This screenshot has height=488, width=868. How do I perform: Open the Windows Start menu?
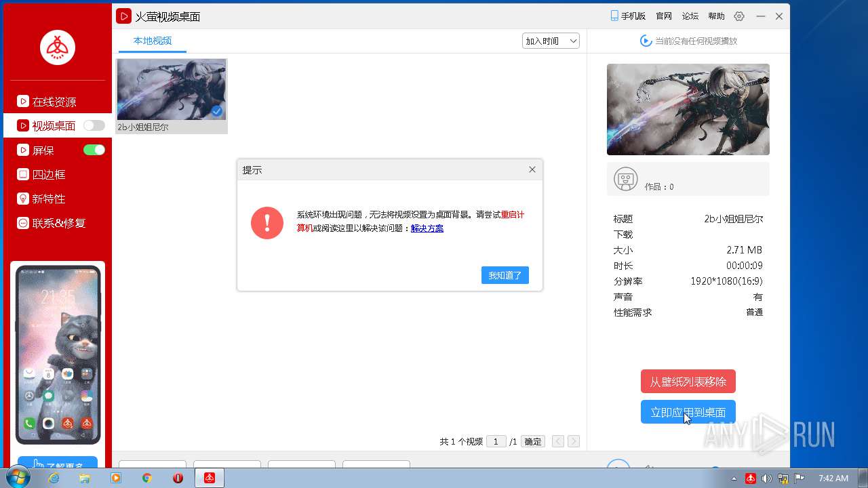[x=17, y=478]
